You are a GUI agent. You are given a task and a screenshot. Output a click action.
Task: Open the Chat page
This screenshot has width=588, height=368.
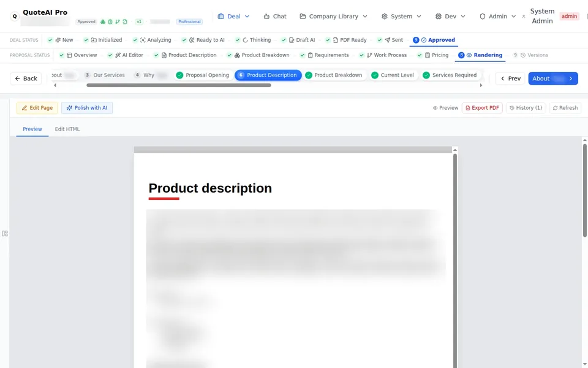pos(275,17)
